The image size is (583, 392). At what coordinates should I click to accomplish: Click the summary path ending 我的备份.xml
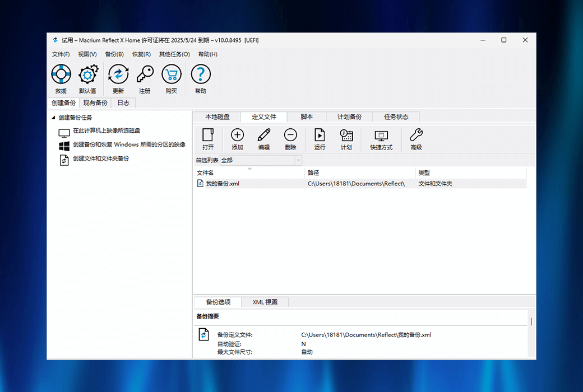point(366,335)
